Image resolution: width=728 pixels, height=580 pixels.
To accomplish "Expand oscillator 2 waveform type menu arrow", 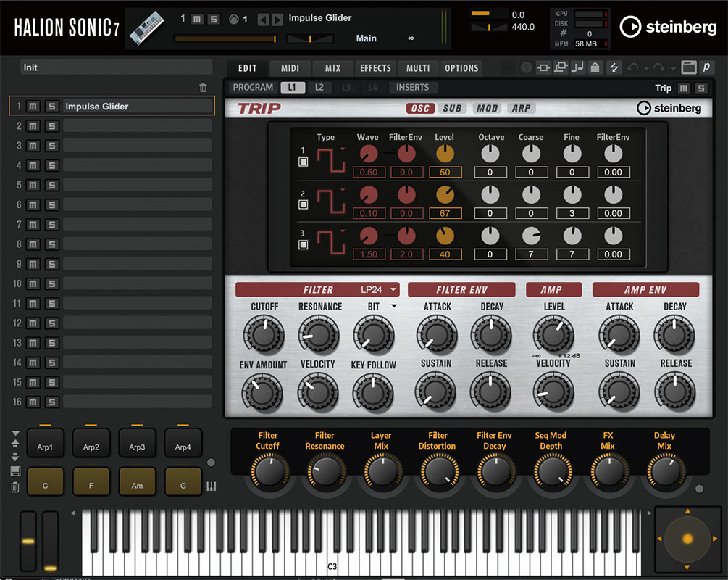I will pyautogui.click(x=343, y=190).
